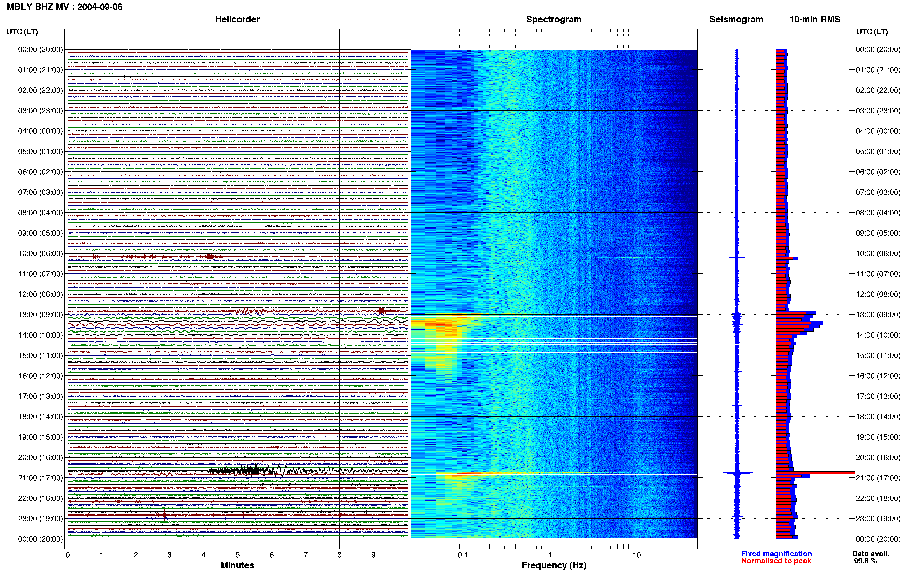
Task: Click the '10' frequency tick label
Action: click(x=637, y=555)
